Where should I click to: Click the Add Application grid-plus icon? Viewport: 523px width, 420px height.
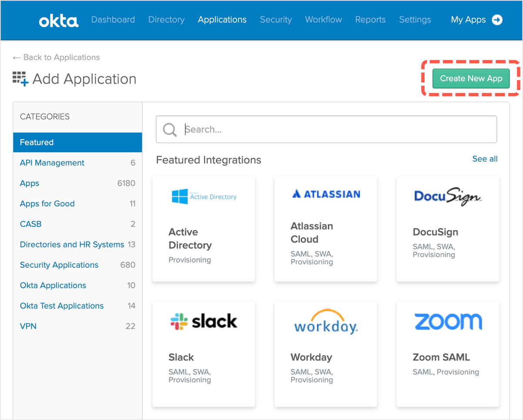click(20, 79)
